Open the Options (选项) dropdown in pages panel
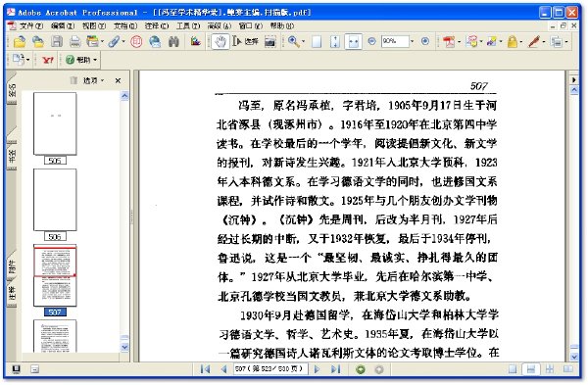The width and height of the screenshot is (588, 385). [x=93, y=80]
